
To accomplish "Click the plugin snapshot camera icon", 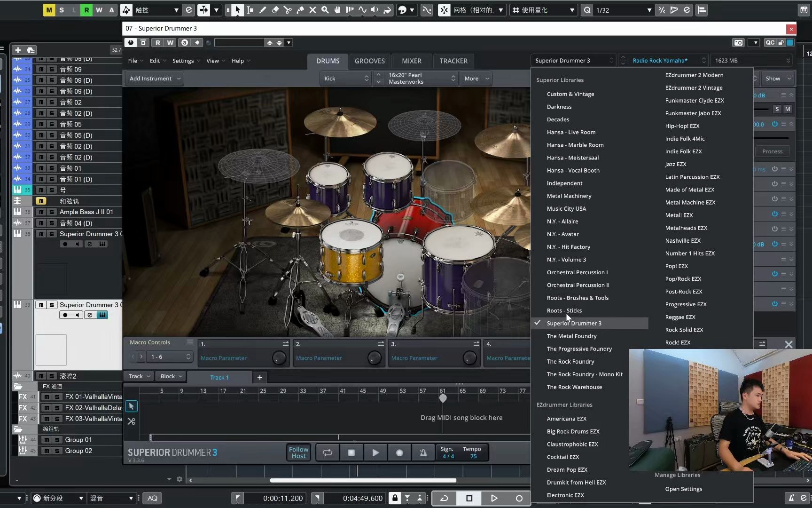I will tap(739, 43).
